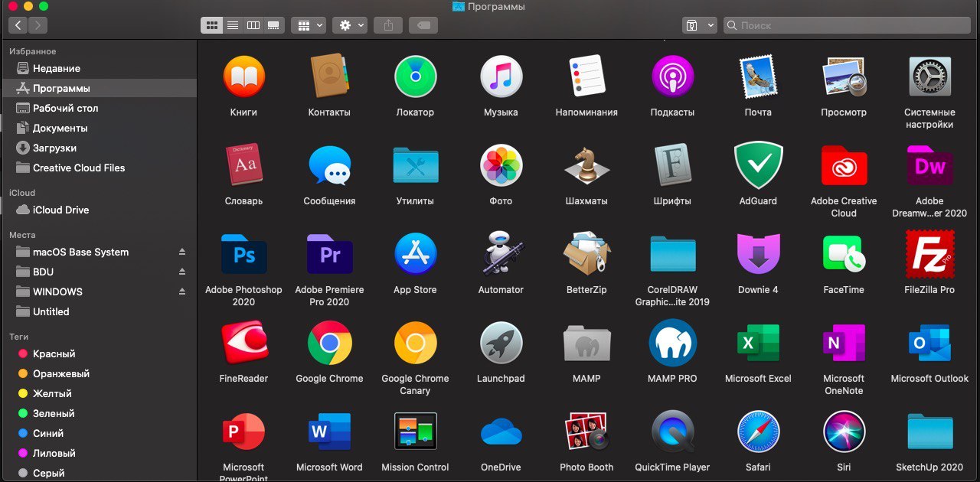Open the Утилиты folder icon
Screen dimensions: 980x482
[415, 165]
